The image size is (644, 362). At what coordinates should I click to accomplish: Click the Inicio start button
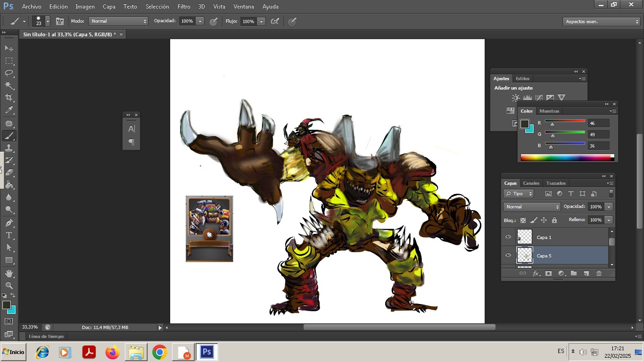13,352
